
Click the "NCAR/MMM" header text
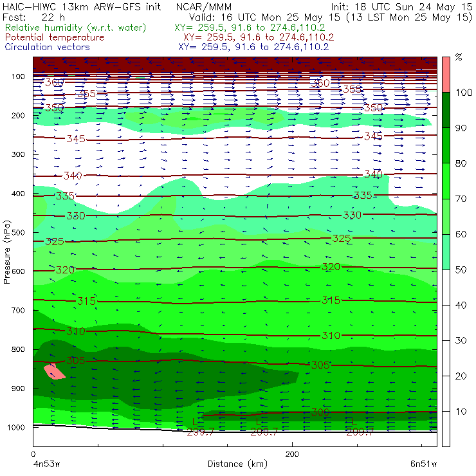[x=204, y=7]
